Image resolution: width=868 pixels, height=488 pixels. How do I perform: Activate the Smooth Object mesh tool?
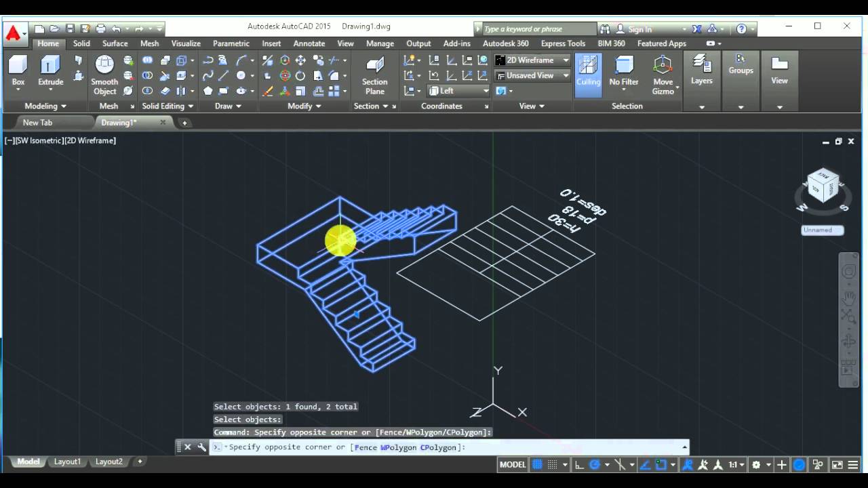coord(104,66)
